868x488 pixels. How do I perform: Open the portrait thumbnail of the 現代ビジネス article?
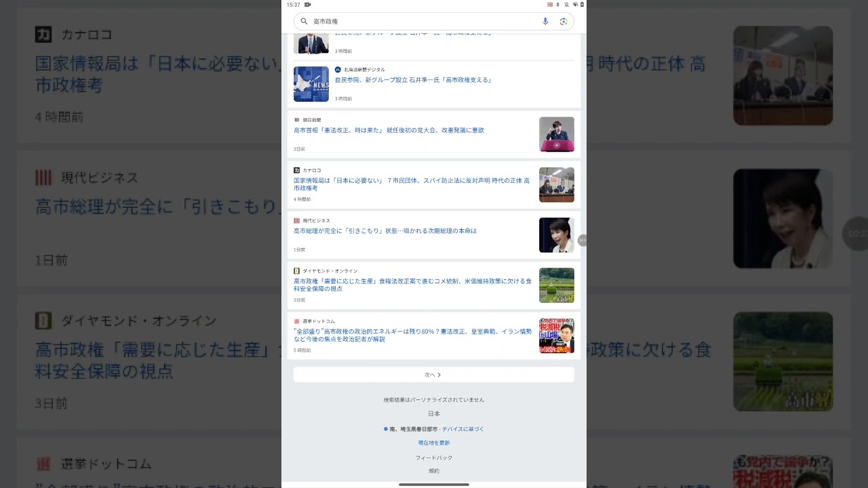(557, 235)
